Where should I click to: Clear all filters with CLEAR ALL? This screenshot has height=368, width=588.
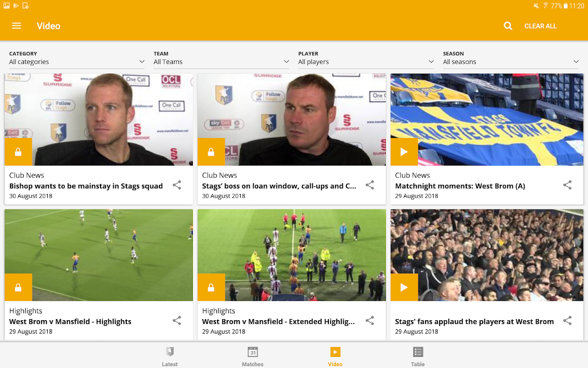(541, 26)
